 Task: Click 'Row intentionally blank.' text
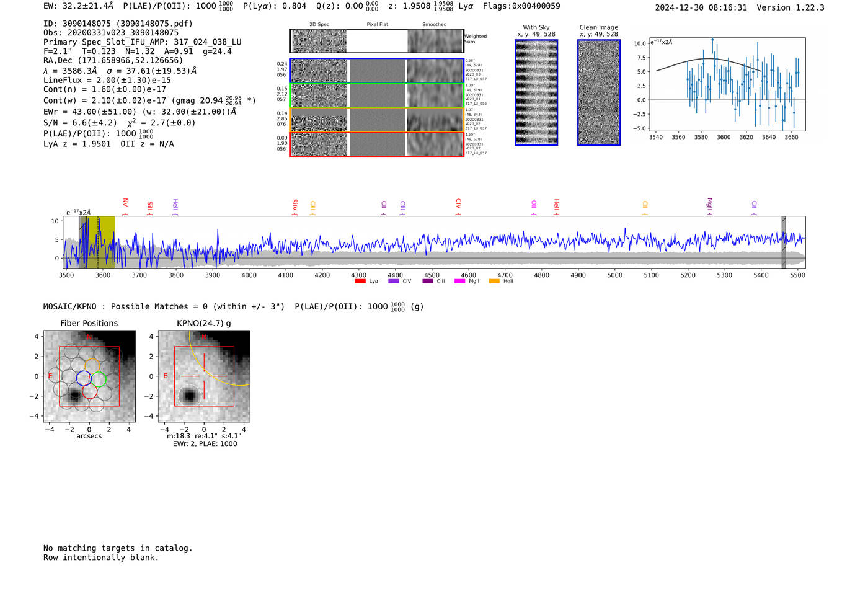[x=101, y=558]
